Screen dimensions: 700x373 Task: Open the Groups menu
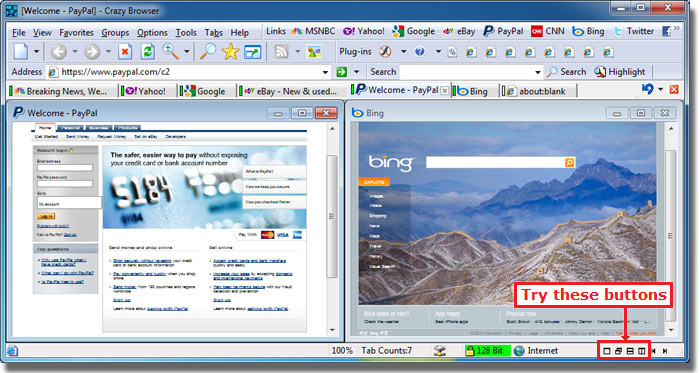tap(115, 33)
